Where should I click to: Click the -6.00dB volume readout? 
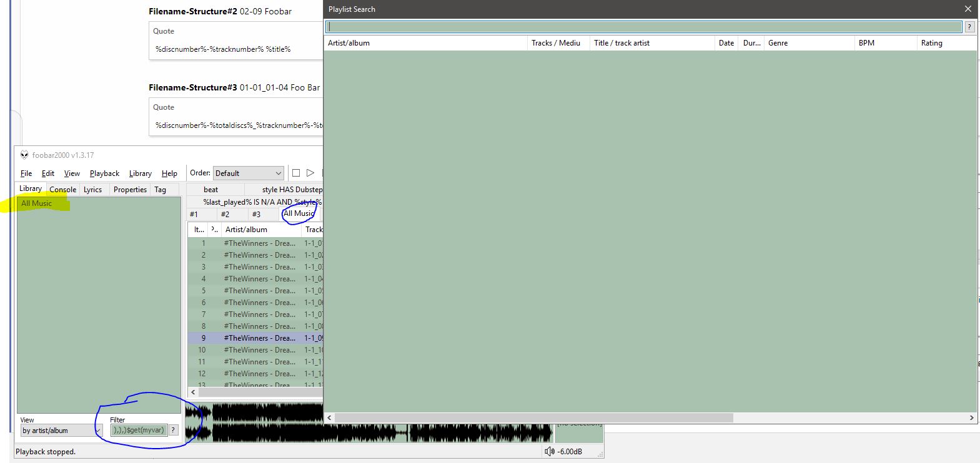(x=570, y=451)
